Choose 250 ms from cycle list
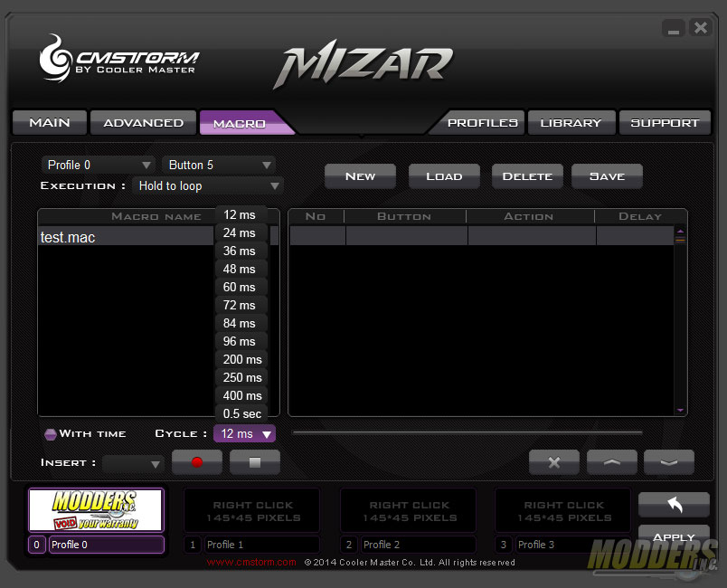 click(x=241, y=377)
